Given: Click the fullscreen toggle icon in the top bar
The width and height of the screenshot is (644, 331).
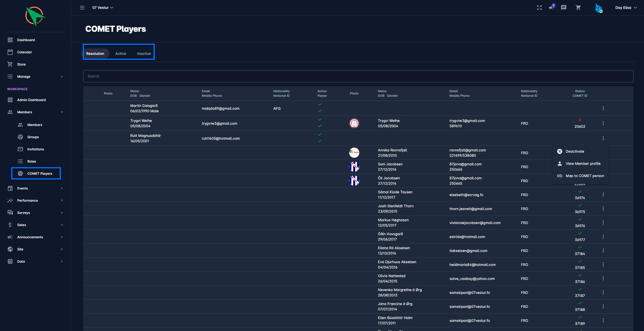Looking at the screenshot, I should coord(539,8).
